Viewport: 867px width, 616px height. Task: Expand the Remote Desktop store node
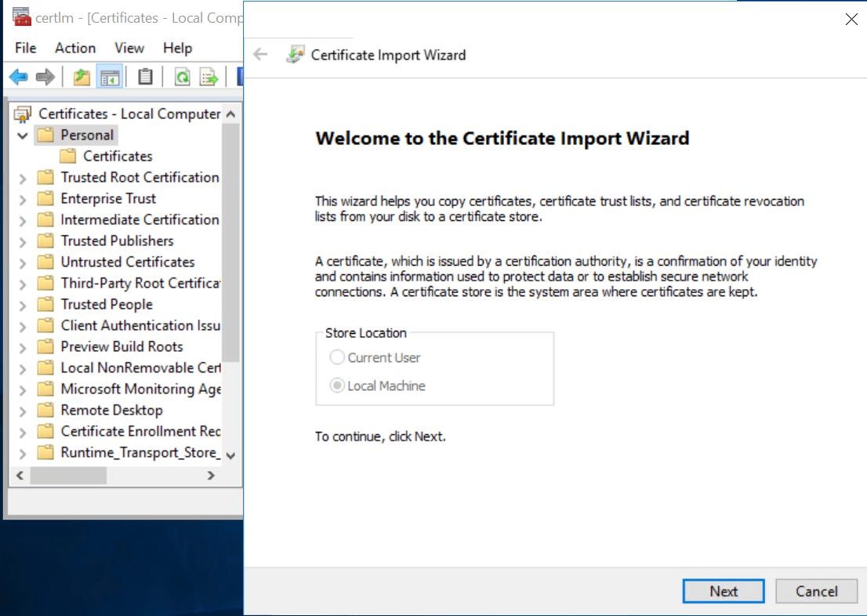point(23,411)
